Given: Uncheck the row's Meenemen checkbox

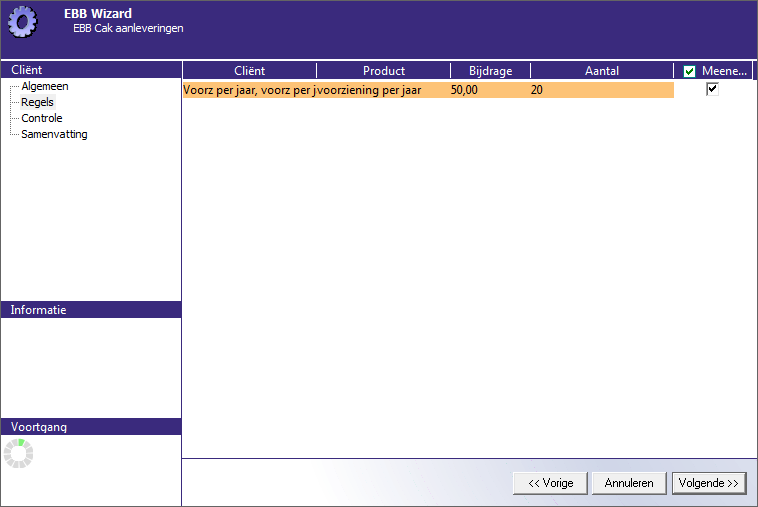Looking at the screenshot, I should coord(712,89).
